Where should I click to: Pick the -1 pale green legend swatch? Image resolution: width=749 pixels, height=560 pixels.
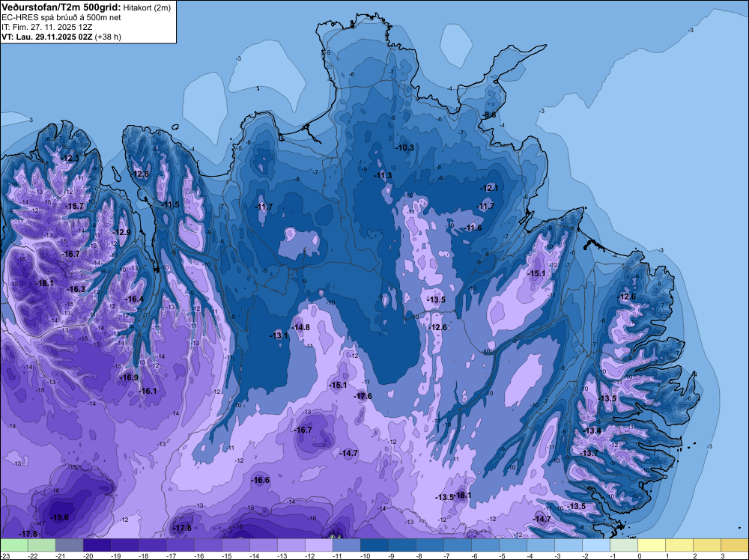[x=623, y=545]
